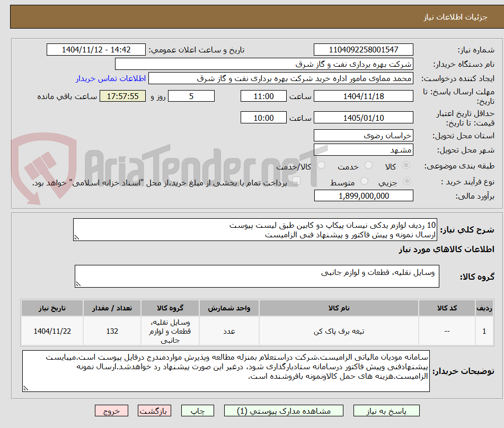Click the توضیحات خریدار text area
The height and width of the screenshot is (428, 504).
pos(226,371)
